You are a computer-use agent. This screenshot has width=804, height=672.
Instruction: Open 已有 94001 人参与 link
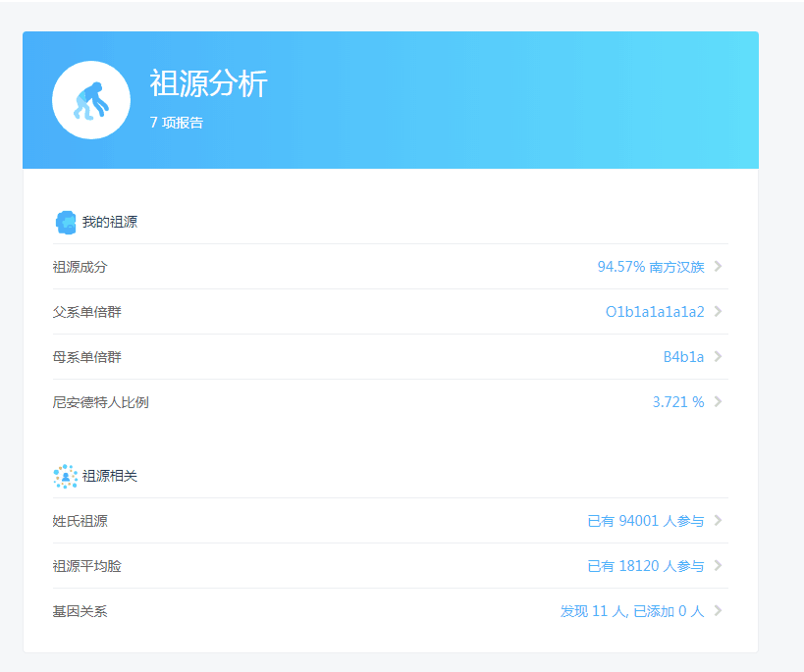pyautogui.click(x=646, y=521)
